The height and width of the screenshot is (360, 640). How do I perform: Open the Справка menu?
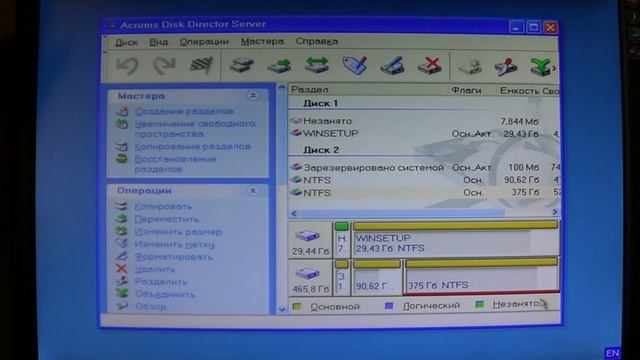(x=317, y=41)
